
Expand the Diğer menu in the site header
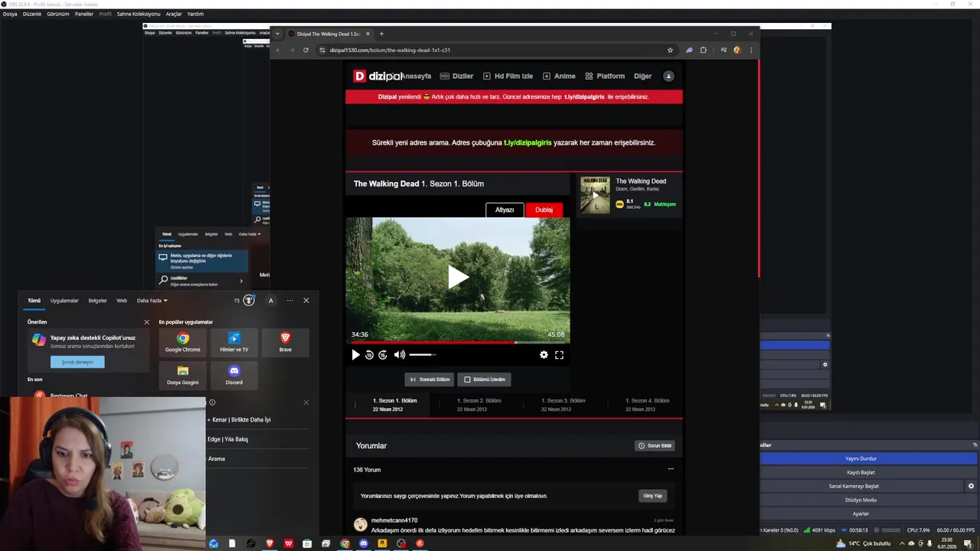[x=642, y=76]
